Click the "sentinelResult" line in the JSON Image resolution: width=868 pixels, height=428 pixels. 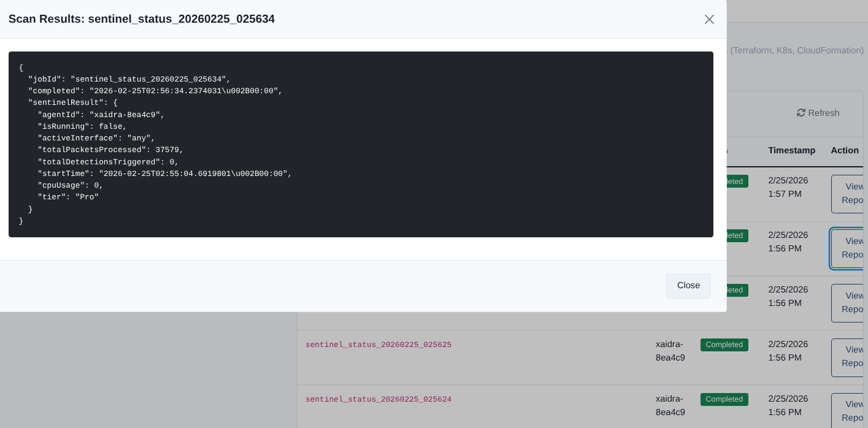72,102
